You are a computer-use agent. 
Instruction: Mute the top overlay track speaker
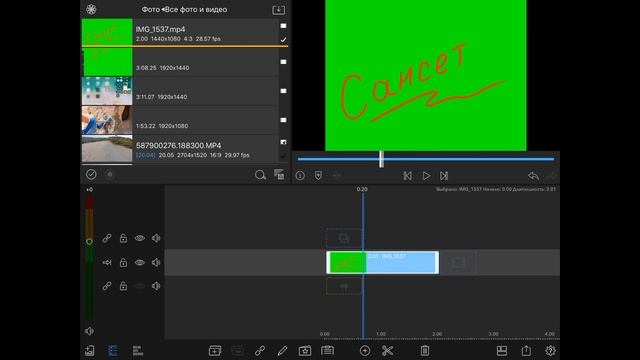(156, 238)
